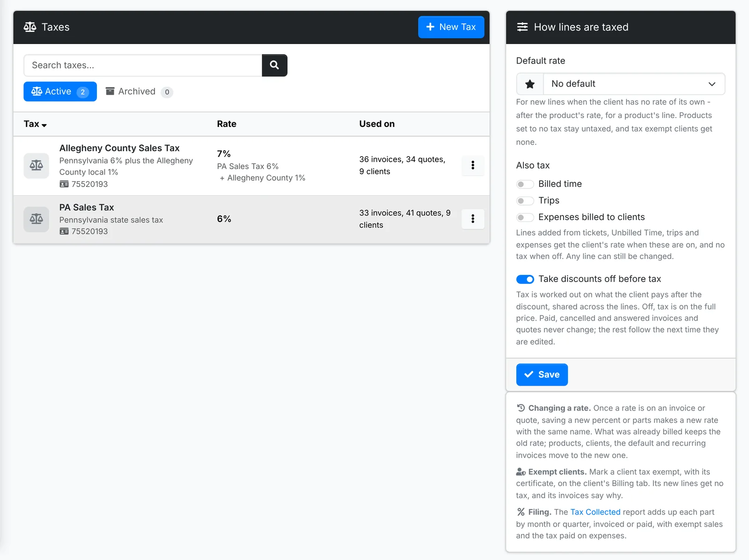Click ID card icon under Allegheny County Sales Tax

coord(64,184)
